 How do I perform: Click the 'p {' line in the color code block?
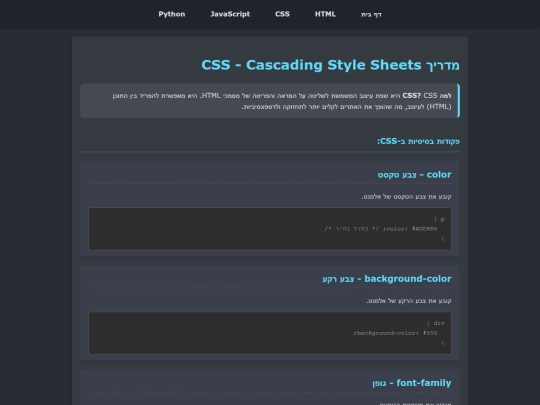tap(439, 219)
